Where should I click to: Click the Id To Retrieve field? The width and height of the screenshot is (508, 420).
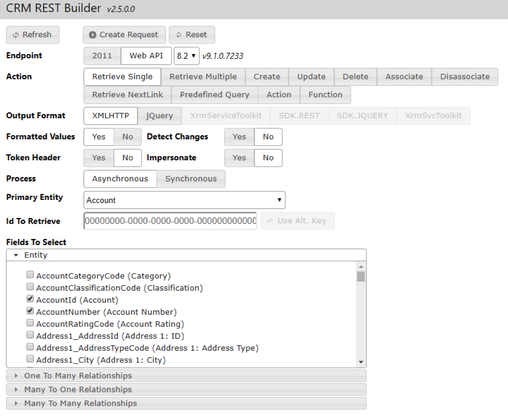[170, 221]
